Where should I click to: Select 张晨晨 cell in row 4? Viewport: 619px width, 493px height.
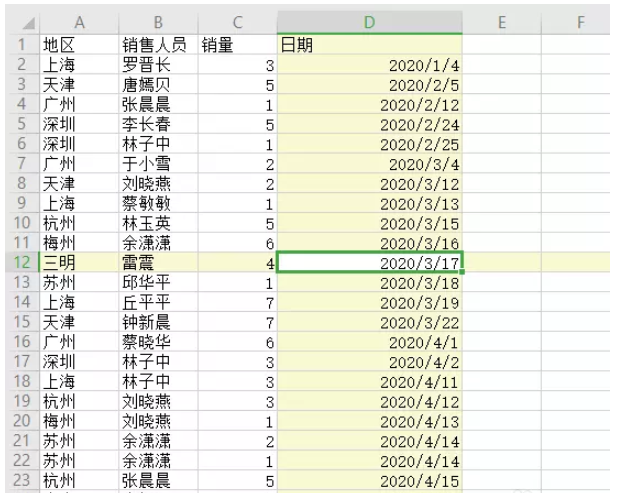(x=158, y=104)
